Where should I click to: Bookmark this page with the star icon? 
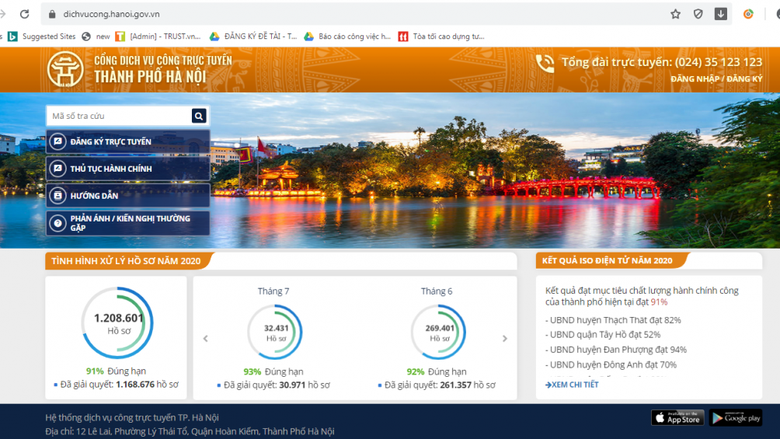pyautogui.click(x=676, y=14)
